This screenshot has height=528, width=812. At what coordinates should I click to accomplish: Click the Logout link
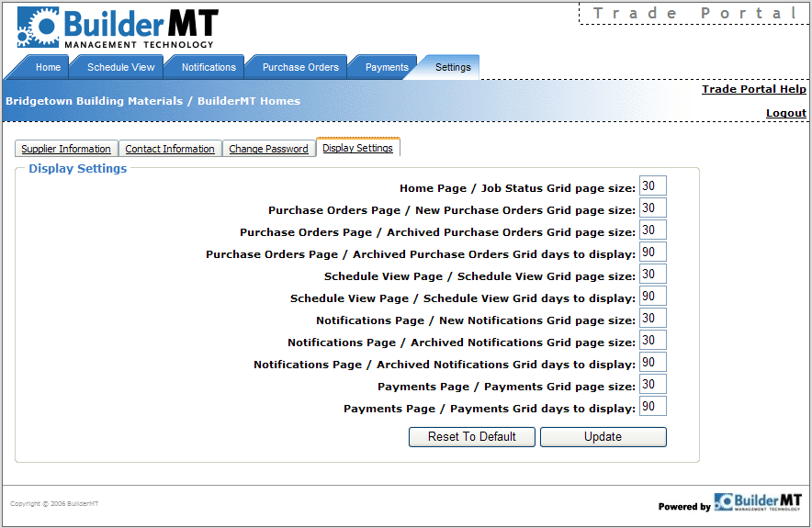pyautogui.click(x=786, y=113)
